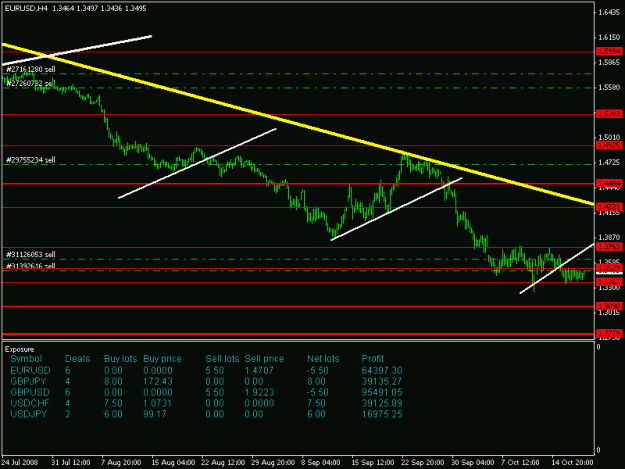The width and height of the screenshot is (625, 469).
Task: Click the Sell lots column header
Action: (x=222, y=359)
